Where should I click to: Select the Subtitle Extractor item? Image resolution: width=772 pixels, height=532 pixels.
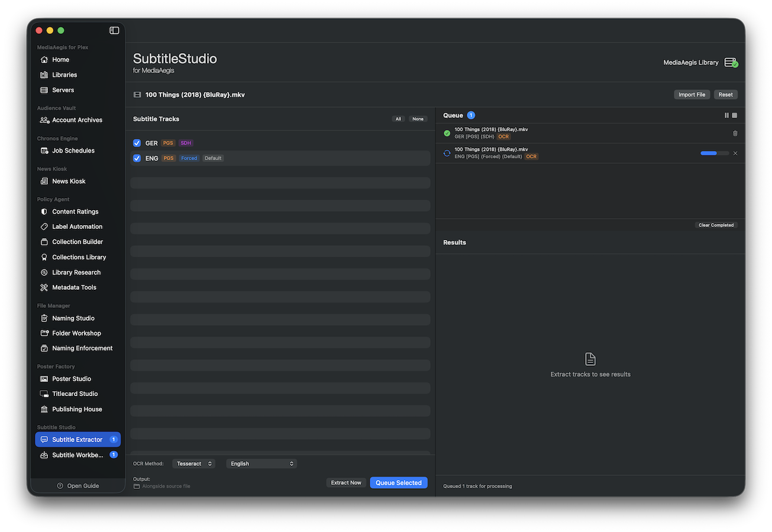tap(77, 440)
